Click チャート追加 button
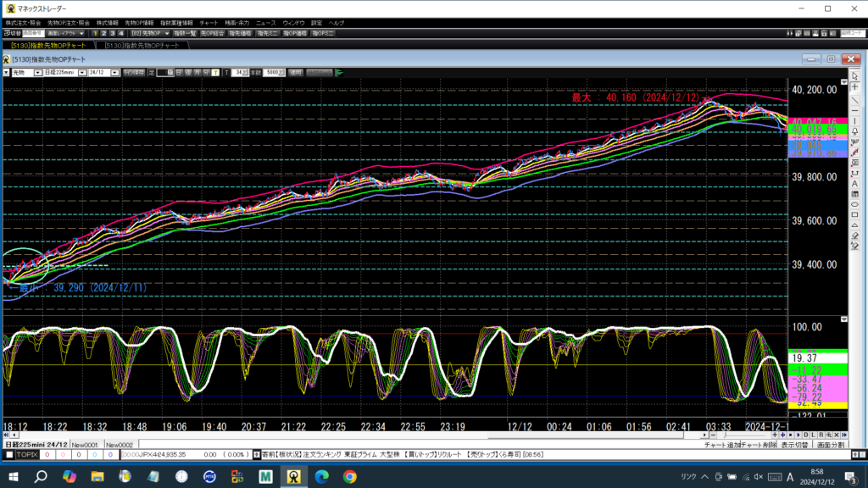Viewport: 868px width, 488px height. pyautogui.click(x=723, y=445)
